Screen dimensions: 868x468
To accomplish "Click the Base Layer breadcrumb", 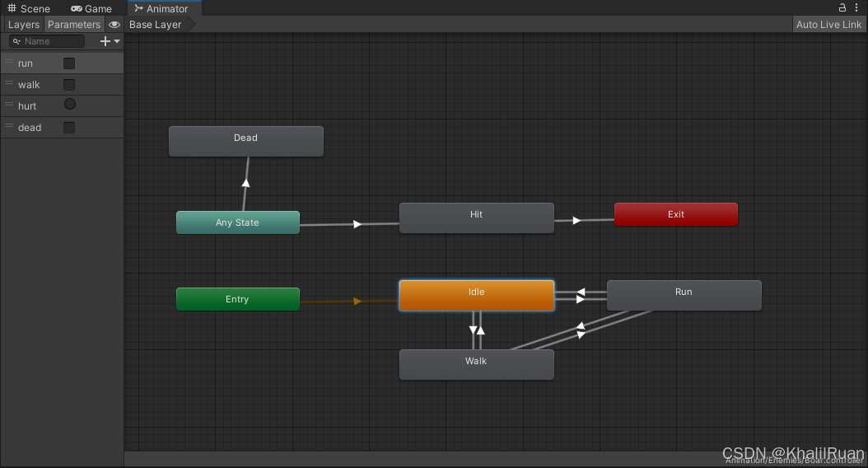I will [156, 25].
